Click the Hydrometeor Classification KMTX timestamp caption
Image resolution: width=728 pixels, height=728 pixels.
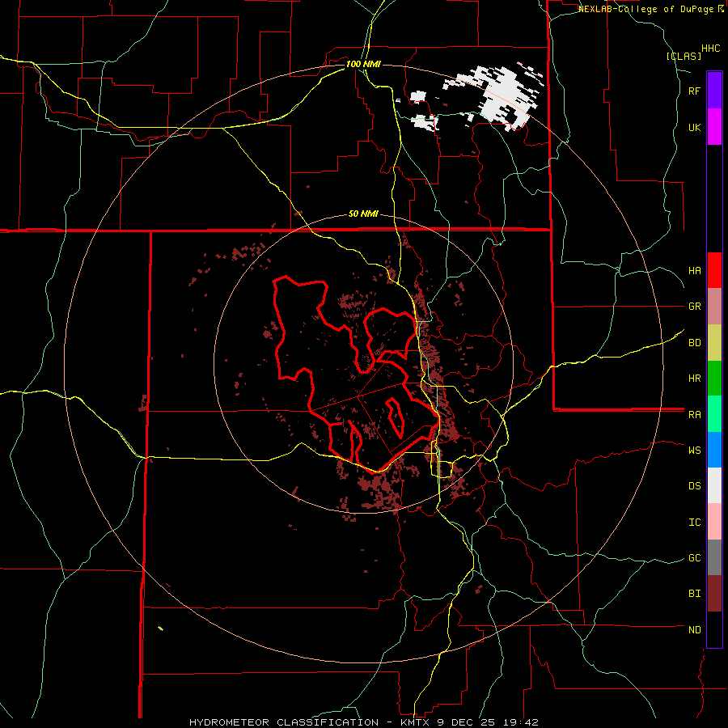pyautogui.click(x=363, y=722)
